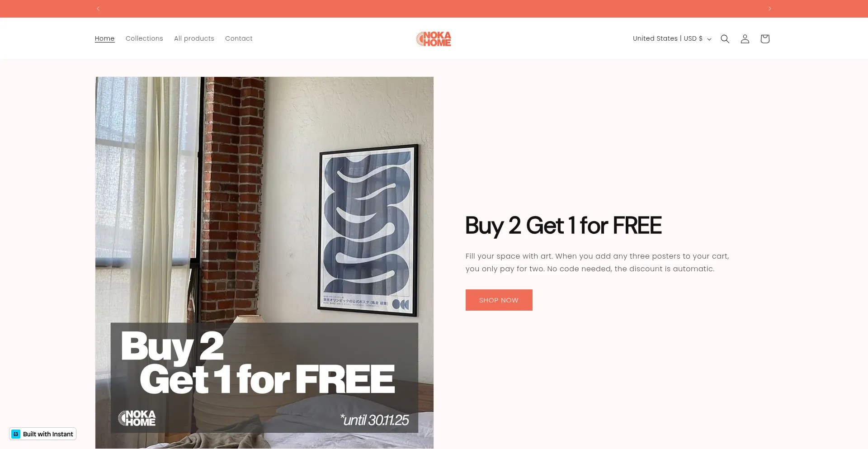
Task: Open the Contact page link
Action: pyautogui.click(x=239, y=39)
